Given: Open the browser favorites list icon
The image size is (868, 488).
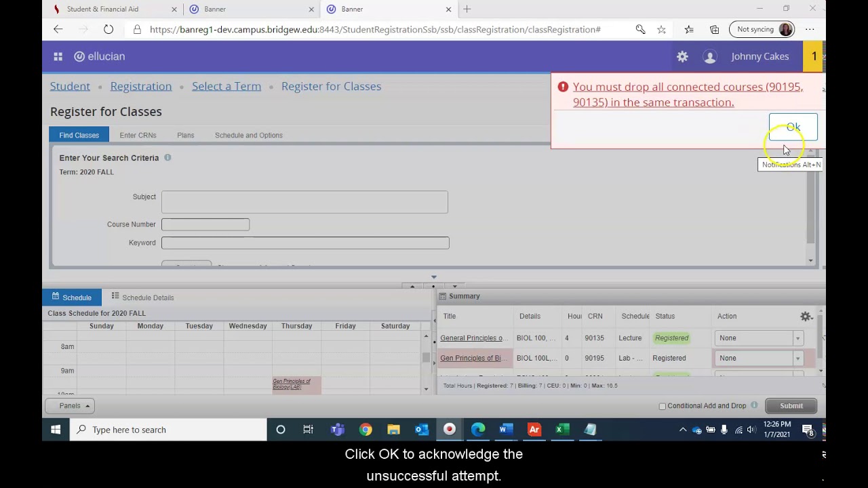Looking at the screenshot, I should tap(689, 29).
